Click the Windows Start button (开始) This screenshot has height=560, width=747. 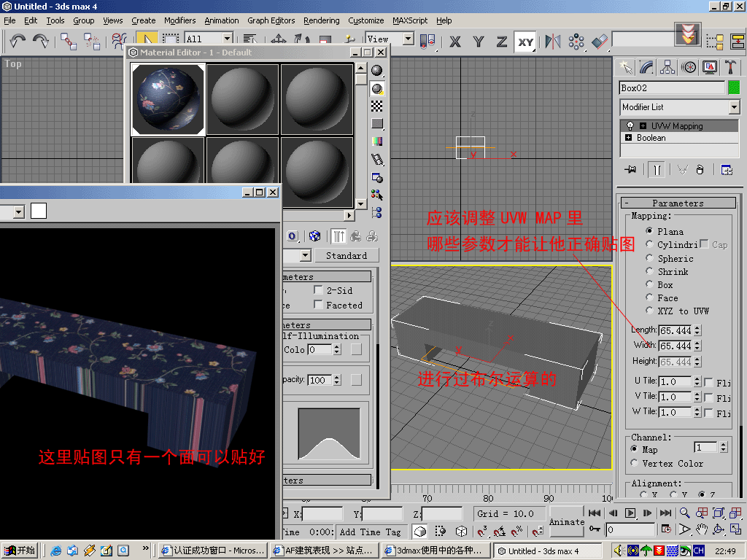pyautogui.click(x=20, y=551)
